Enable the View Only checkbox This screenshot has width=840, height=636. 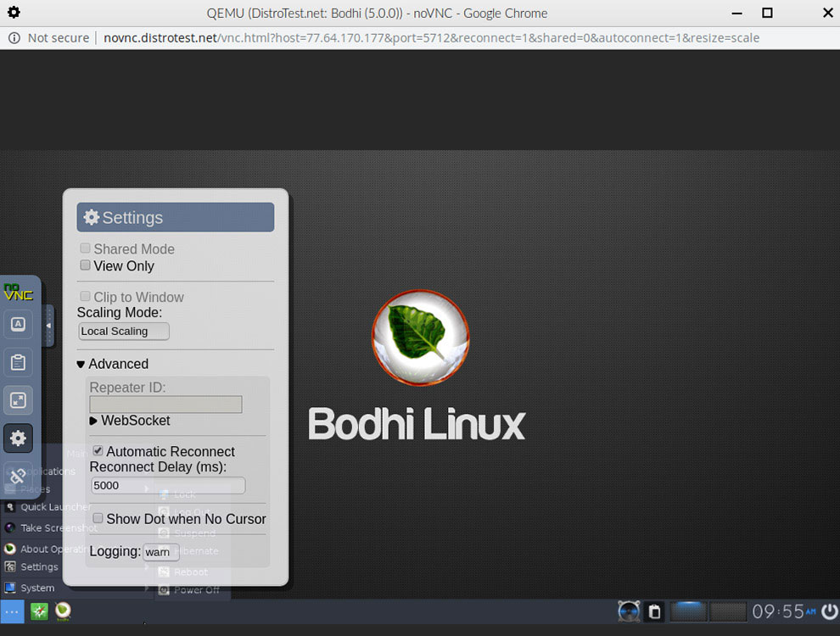click(x=85, y=265)
